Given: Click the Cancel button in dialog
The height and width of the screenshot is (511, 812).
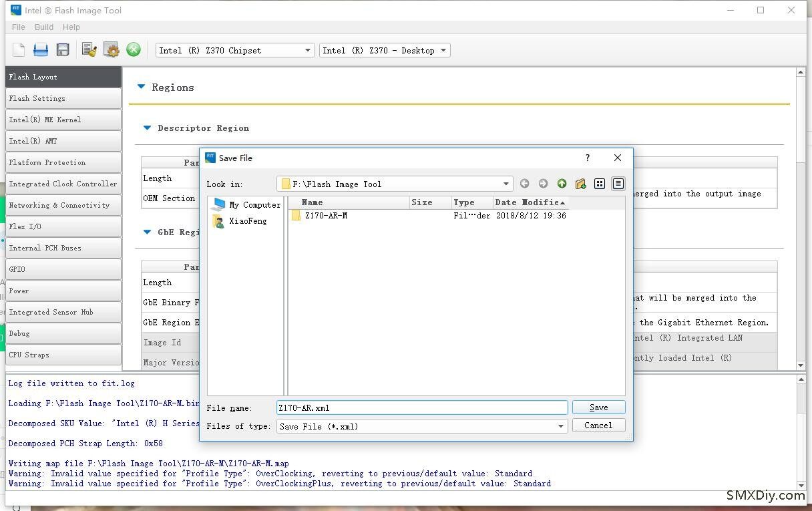Looking at the screenshot, I should (598, 425).
